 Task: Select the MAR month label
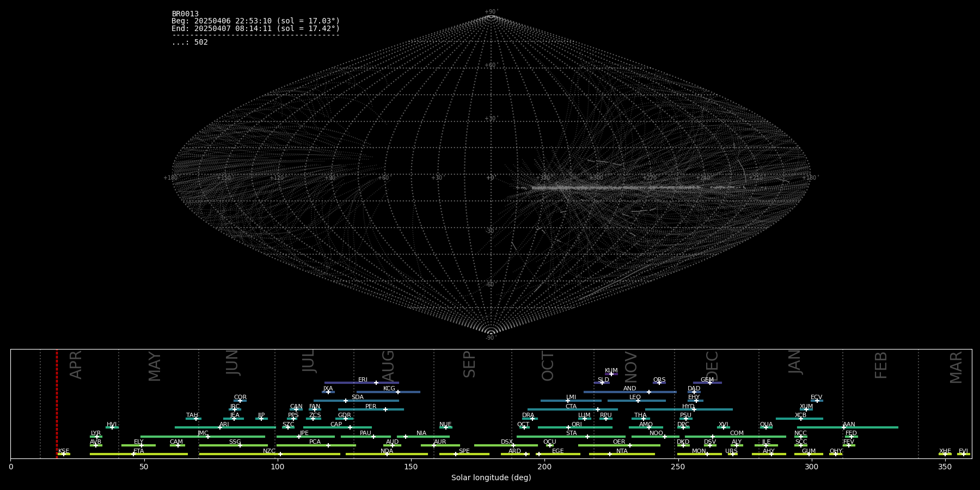click(956, 367)
